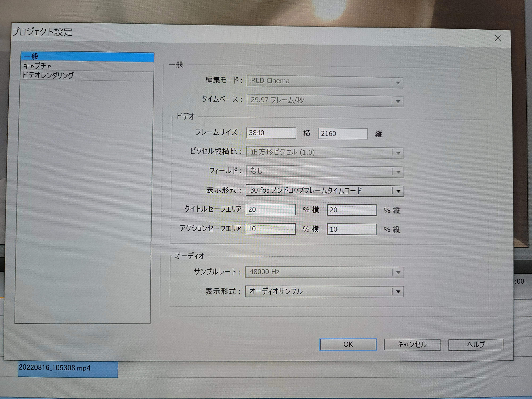The height and width of the screenshot is (399, 532).
Task: Expand audio 表示形式 オーディオサンプル dropdown
Action: pos(398,292)
